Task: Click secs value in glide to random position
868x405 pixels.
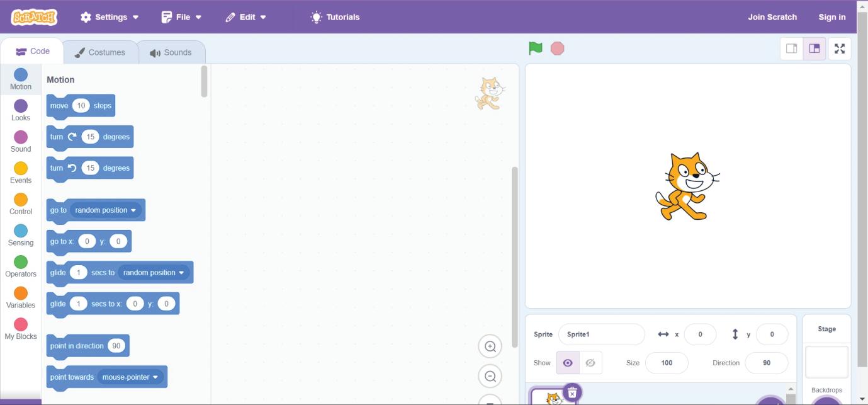Action: (x=78, y=273)
